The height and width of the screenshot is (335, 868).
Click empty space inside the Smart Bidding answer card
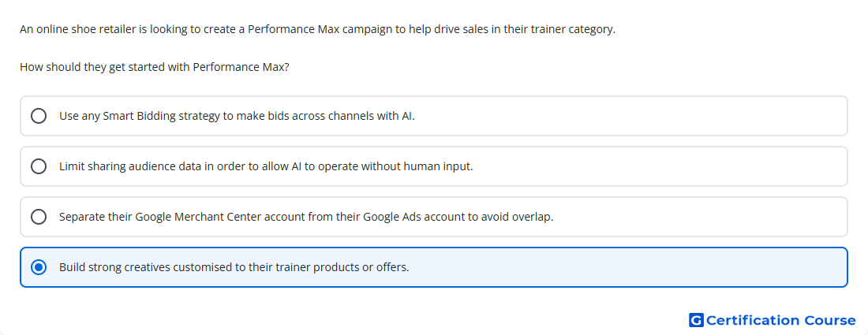point(631,116)
